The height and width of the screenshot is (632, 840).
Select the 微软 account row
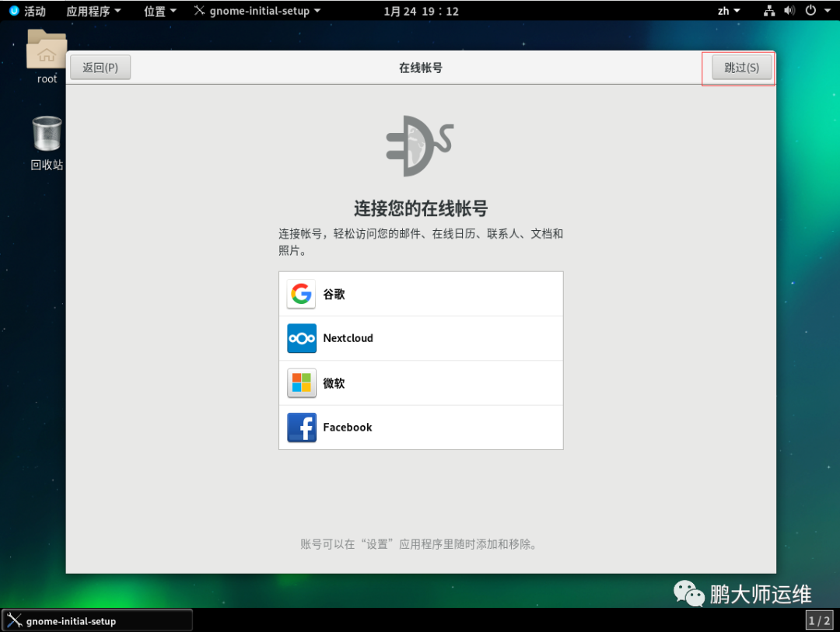421,383
